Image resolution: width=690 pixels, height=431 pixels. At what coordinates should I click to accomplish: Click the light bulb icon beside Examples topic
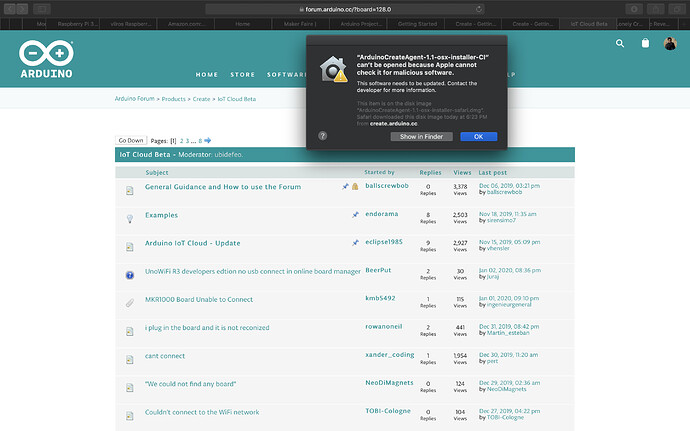pyautogui.click(x=130, y=218)
